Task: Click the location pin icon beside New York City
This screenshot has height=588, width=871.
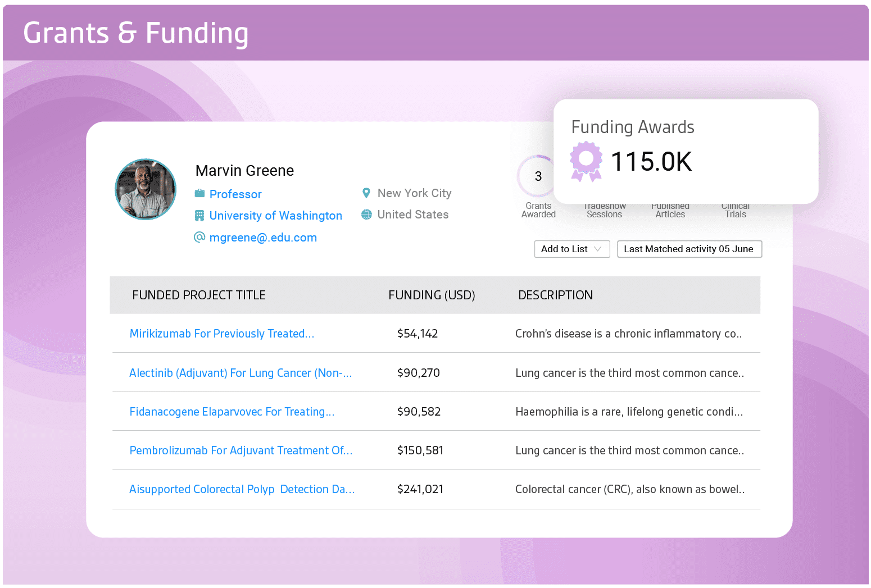Action: coord(366,193)
